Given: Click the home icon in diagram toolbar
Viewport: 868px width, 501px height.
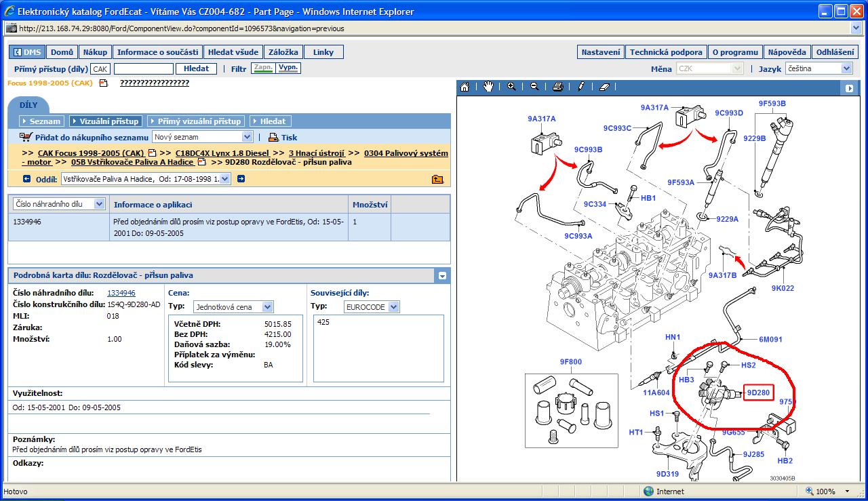Looking at the screenshot, I should [x=465, y=87].
